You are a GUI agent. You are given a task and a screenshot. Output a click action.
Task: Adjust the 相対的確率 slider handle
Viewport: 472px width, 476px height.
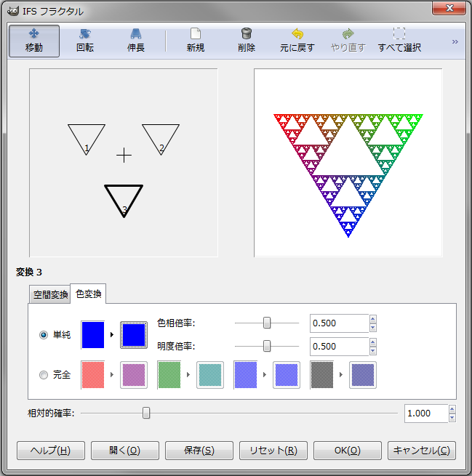click(x=146, y=414)
